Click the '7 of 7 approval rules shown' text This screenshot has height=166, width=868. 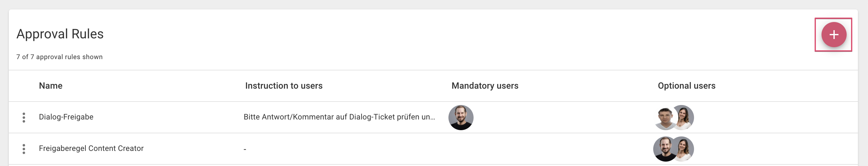[59, 57]
